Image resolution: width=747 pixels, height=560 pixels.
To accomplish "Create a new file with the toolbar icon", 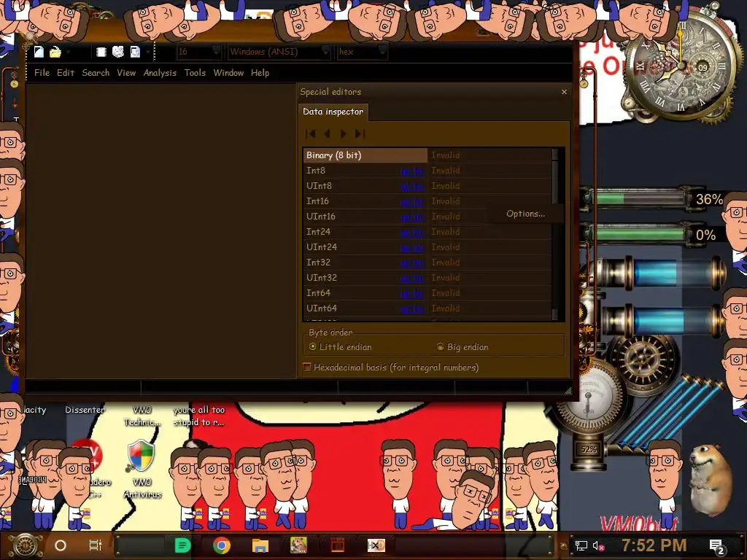I will [x=39, y=52].
